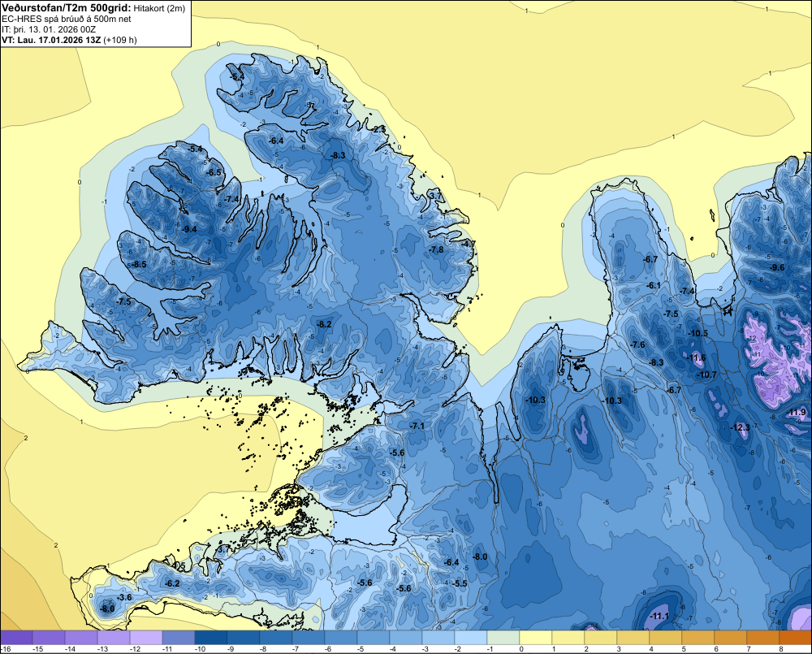812x654 pixels.
Task: Click the dark orange swatch after 8
Action: [x=796, y=638]
